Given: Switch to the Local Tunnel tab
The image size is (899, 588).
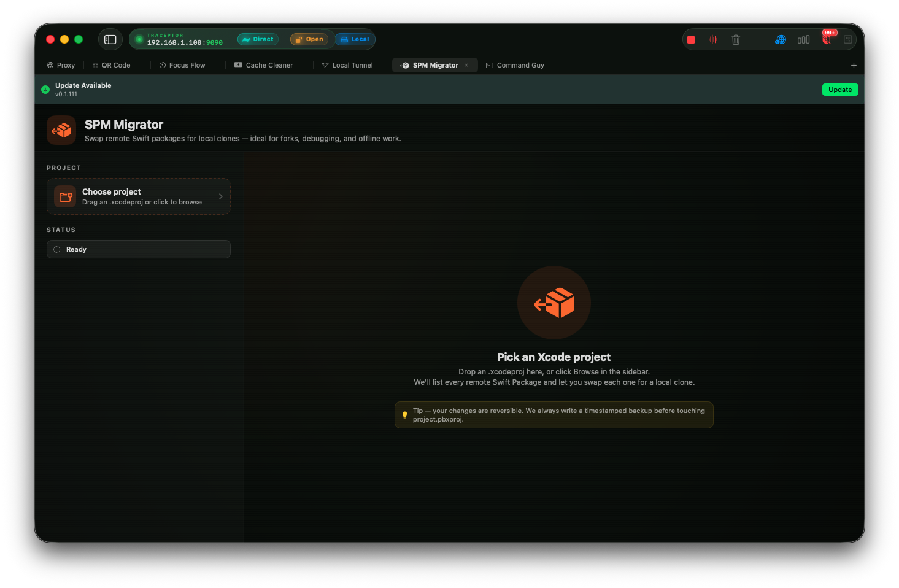Looking at the screenshot, I should (347, 65).
